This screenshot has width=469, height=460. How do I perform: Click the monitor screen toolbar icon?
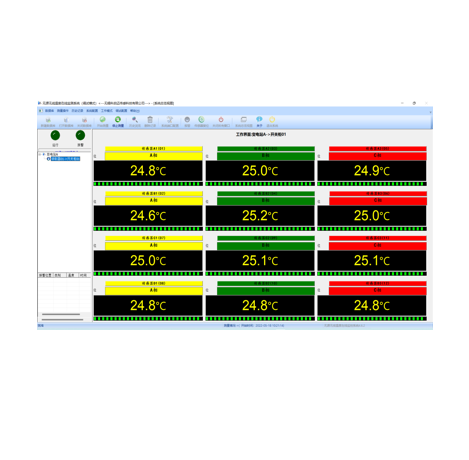[x=244, y=119]
